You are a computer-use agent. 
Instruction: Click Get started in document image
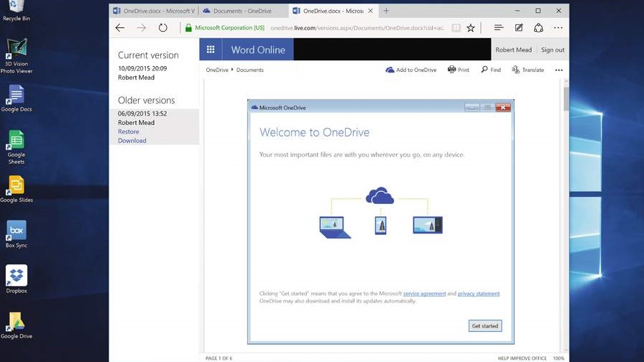(484, 326)
